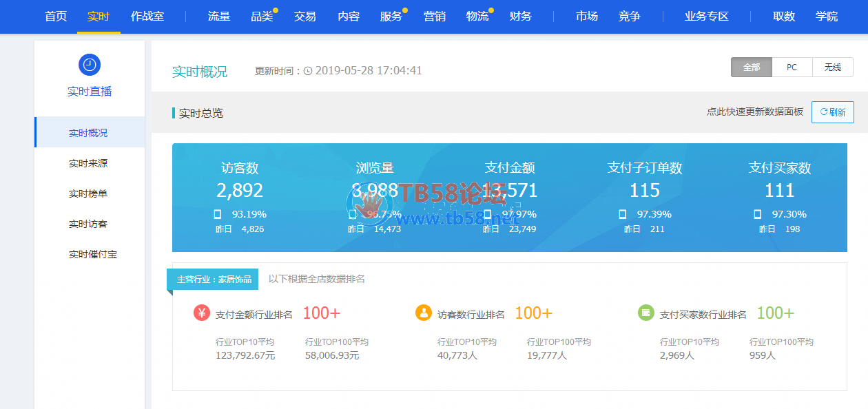Click the mobile icon under 访客数
The width and height of the screenshot is (868, 409).
[x=218, y=214]
